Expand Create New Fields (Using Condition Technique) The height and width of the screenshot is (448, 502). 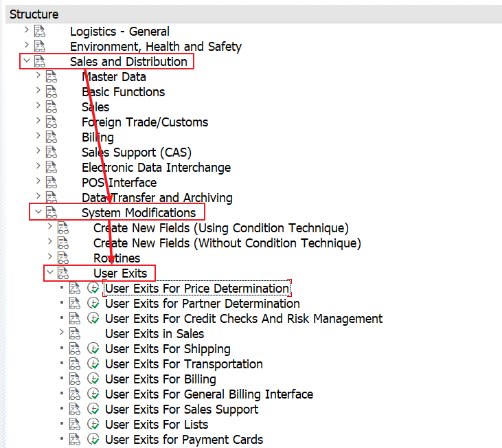(x=50, y=226)
